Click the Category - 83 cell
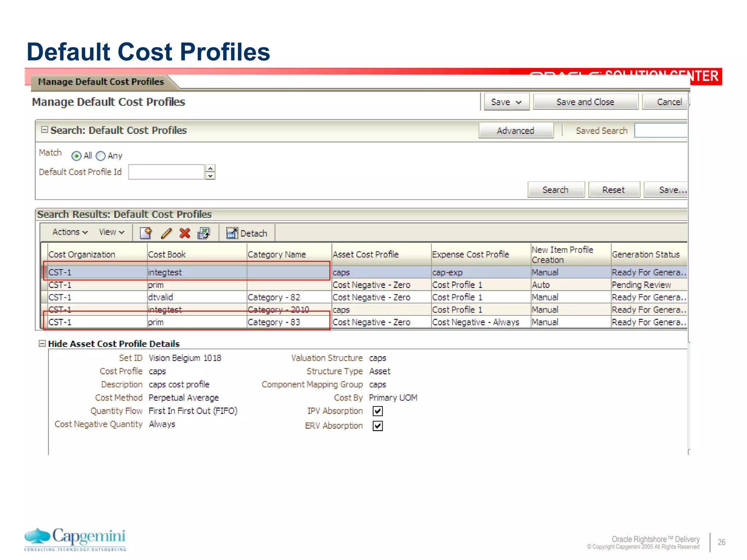Screen dimensions: 747x560 [x=289, y=322]
